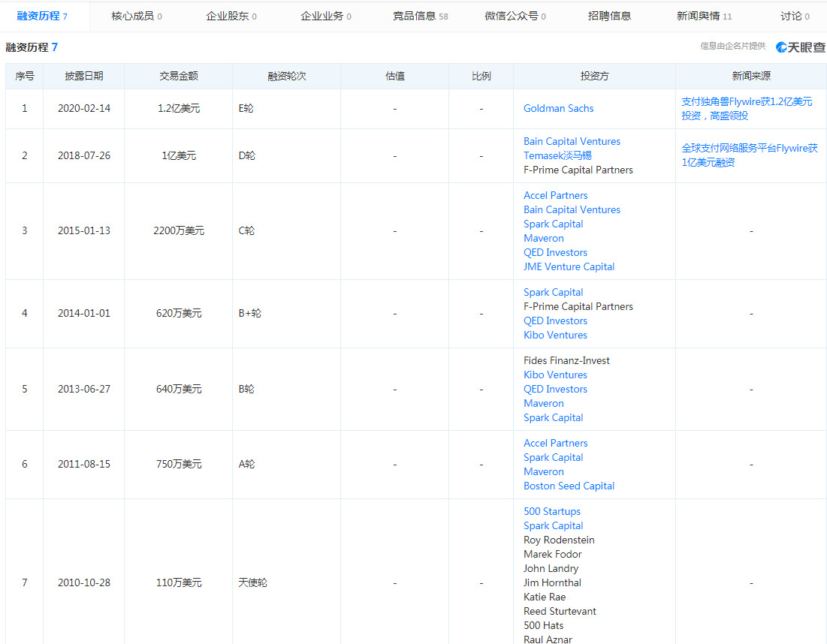Open the 竞品信息 tab

tap(421, 17)
